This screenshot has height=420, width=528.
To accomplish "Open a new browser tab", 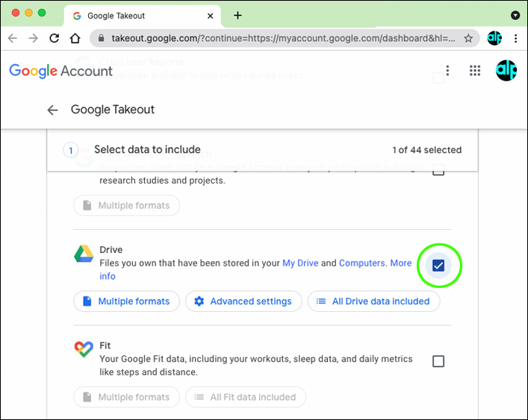I will (x=237, y=15).
